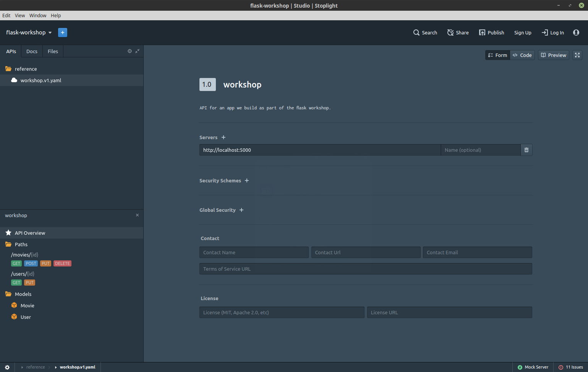Open the Movie model
588x372 pixels.
coord(71,305)
